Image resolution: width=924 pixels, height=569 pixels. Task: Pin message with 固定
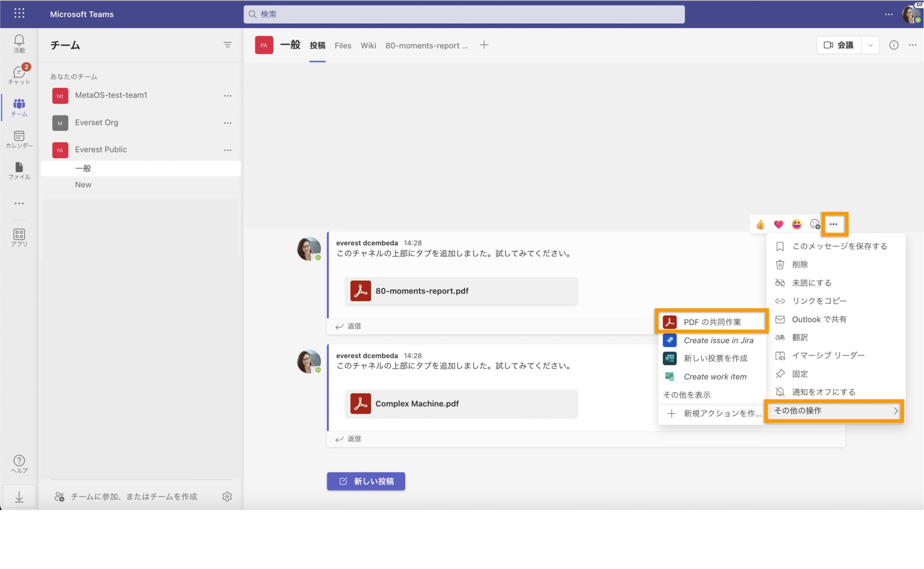[835, 374]
